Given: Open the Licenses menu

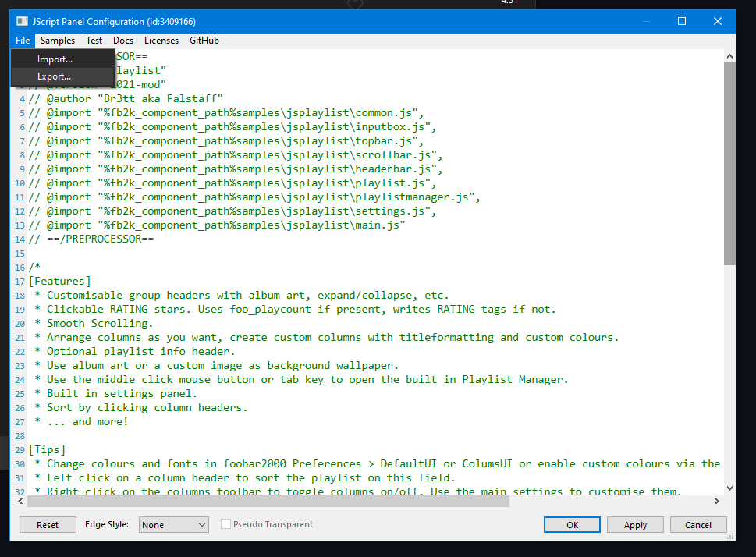Looking at the screenshot, I should (161, 41).
